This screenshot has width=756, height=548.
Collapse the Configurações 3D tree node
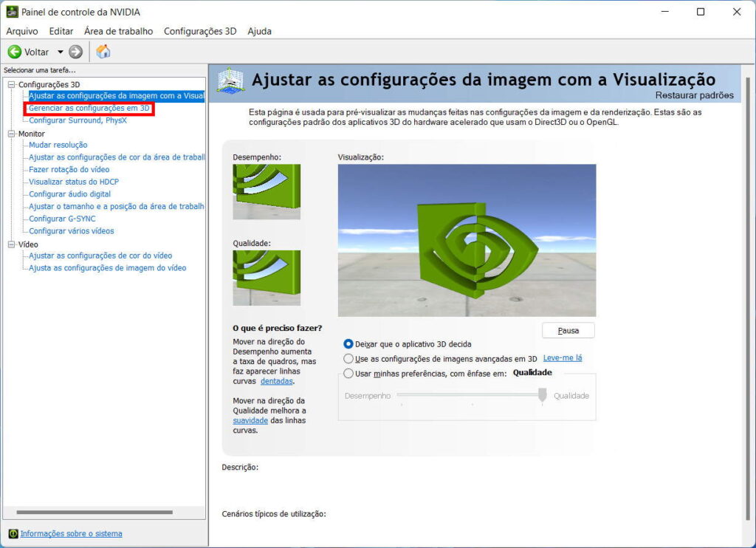click(x=12, y=85)
